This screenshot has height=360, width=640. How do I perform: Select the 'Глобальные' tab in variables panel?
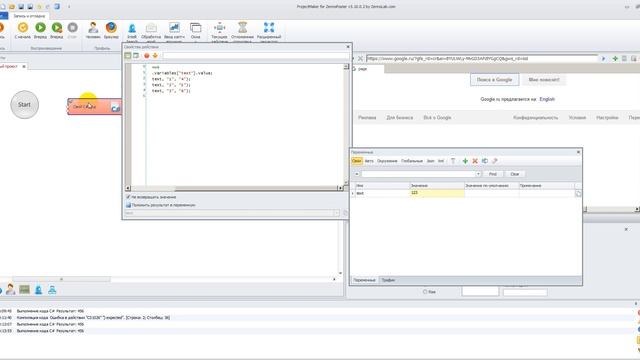coord(412,161)
